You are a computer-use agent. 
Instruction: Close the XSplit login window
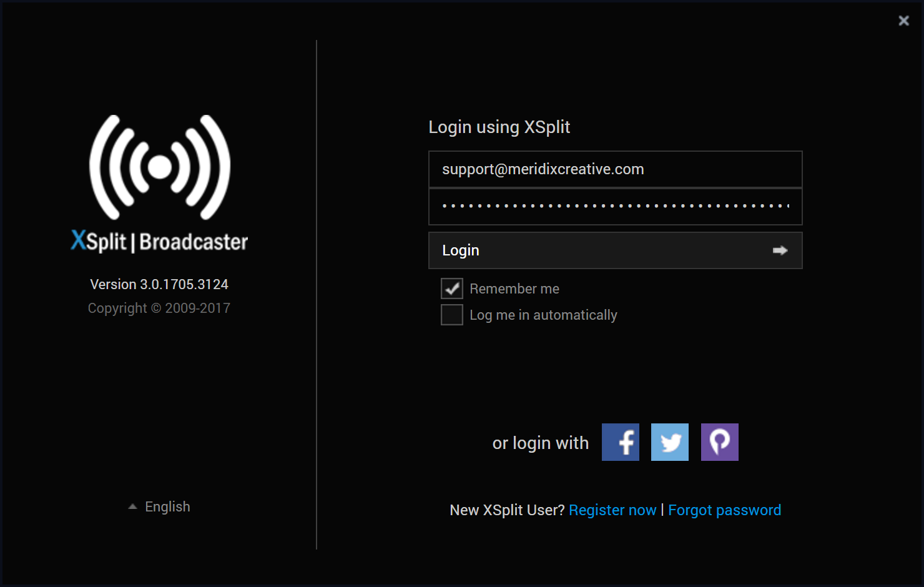tap(903, 21)
